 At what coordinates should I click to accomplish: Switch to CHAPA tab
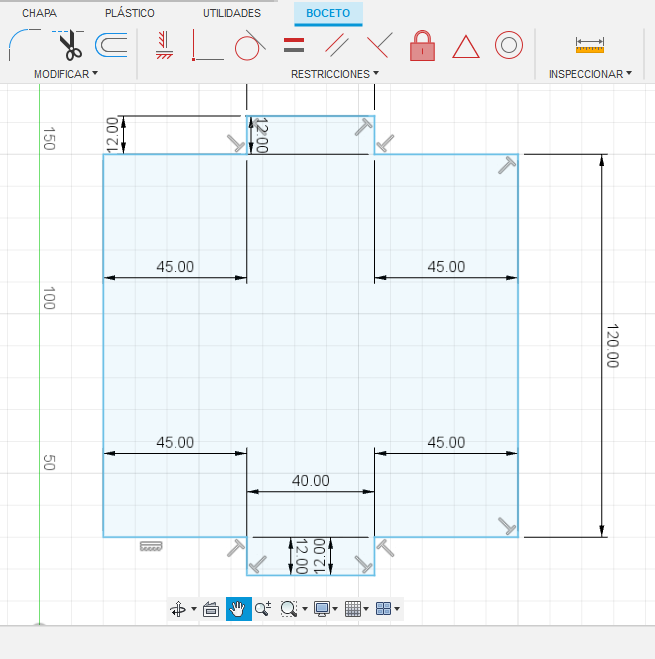40,13
